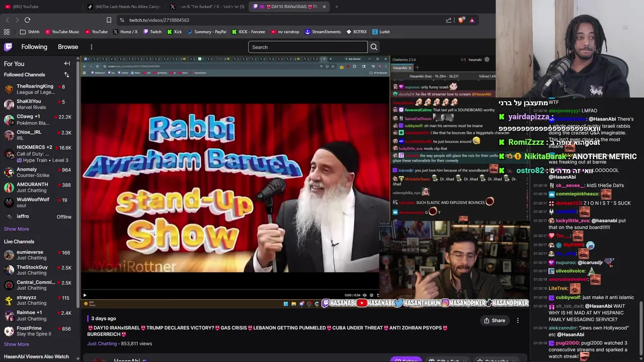Open the StreamElements bookmark
Image resolution: width=644 pixels, height=362 pixels.
(323, 32)
